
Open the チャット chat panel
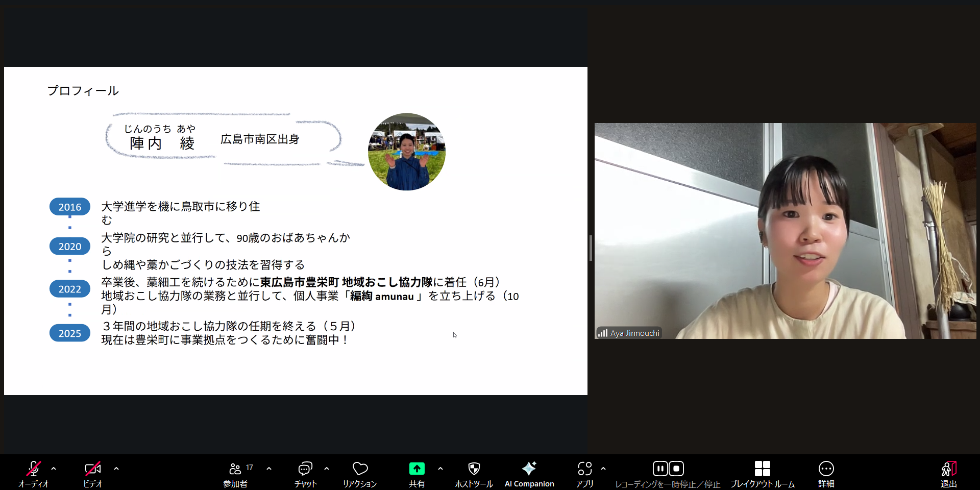(x=305, y=473)
